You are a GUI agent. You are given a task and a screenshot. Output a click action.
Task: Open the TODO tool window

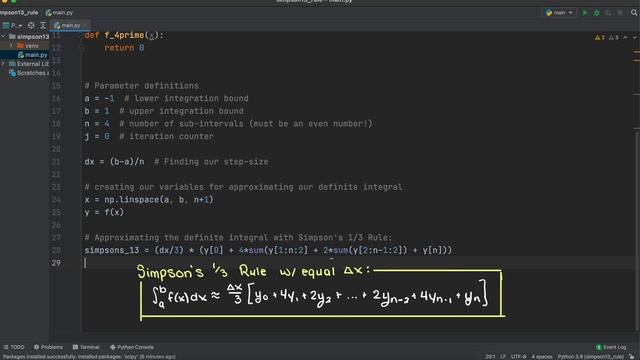pyautogui.click(x=14, y=347)
